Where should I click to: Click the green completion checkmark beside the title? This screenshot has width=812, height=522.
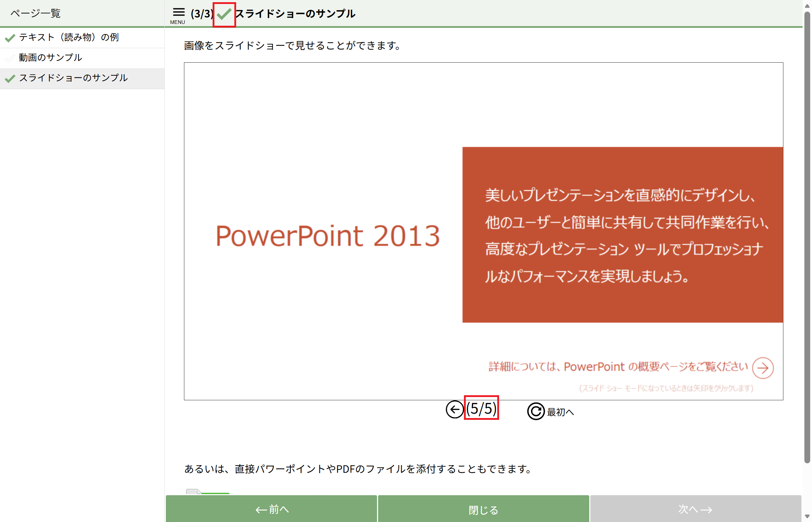click(224, 14)
